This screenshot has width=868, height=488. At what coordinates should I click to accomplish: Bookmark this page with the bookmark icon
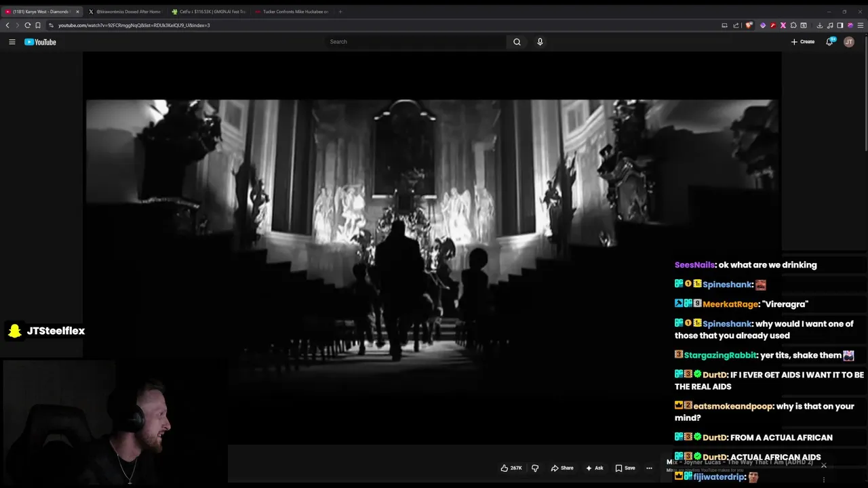(38, 25)
